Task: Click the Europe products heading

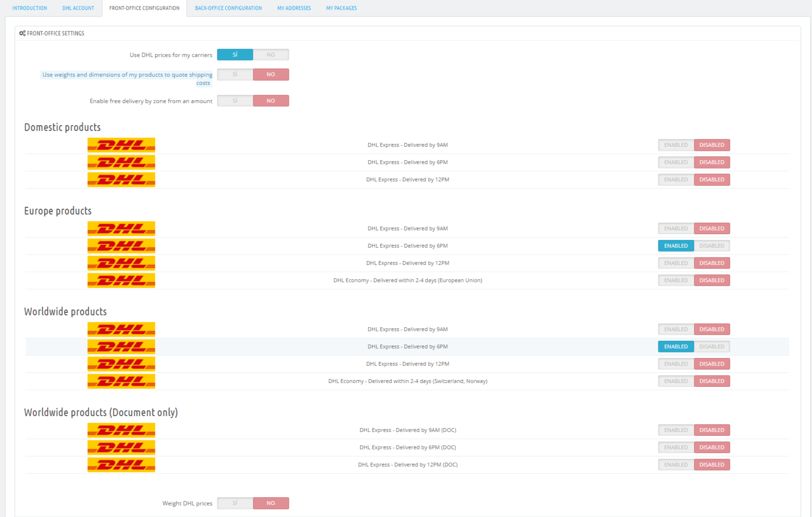Action: coord(58,211)
